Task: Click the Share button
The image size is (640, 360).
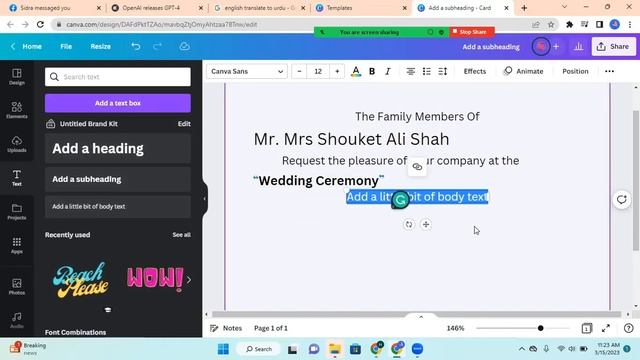Action: click(613, 47)
